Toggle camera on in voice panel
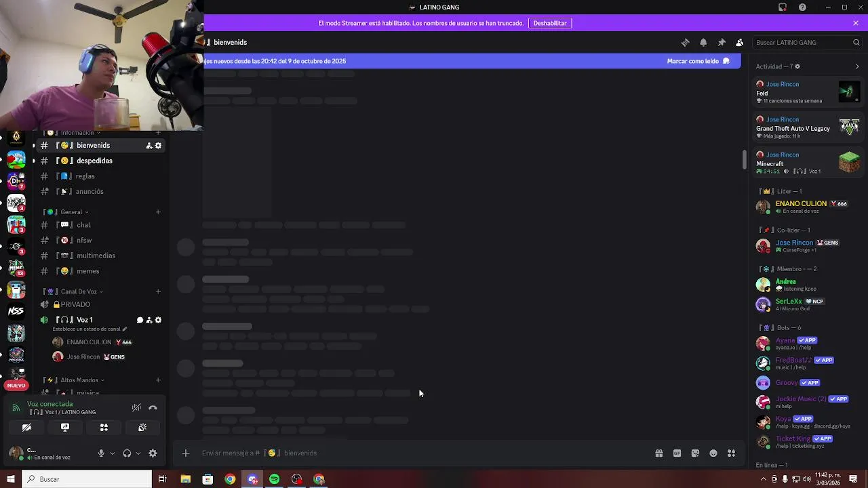 tap(26, 428)
